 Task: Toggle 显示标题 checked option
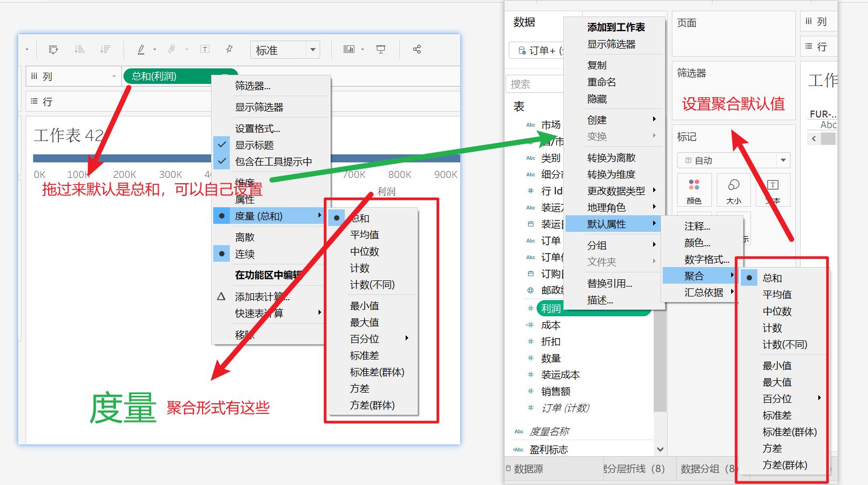point(272,145)
